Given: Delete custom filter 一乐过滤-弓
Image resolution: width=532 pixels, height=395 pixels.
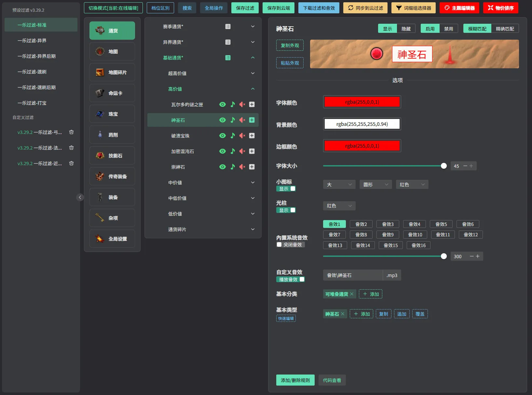Looking at the screenshot, I should click(x=72, y=132).
